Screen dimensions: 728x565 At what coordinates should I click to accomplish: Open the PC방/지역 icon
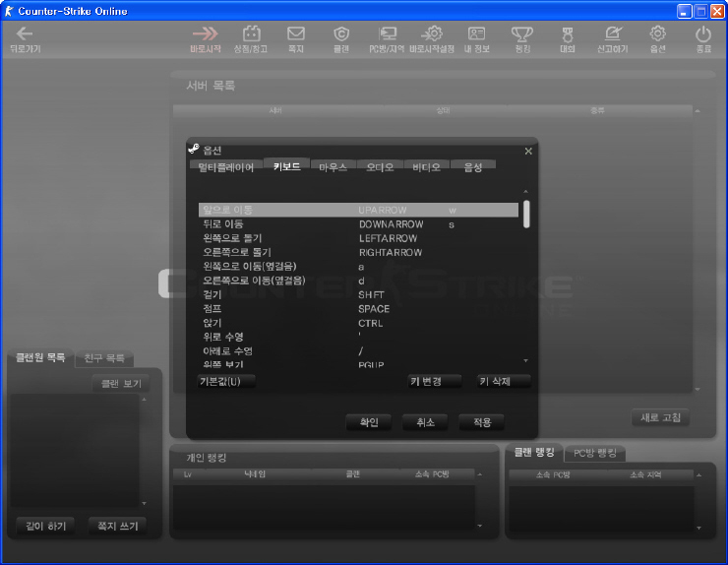388,33
